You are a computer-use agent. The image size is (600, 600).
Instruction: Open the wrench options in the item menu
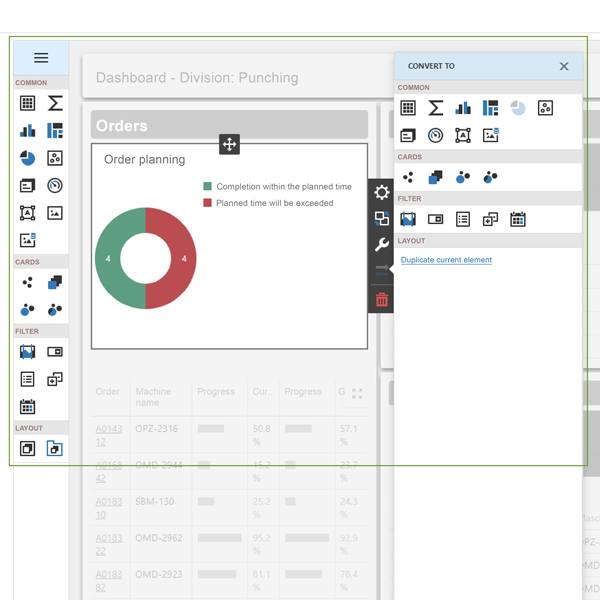(x=382, y=245)
